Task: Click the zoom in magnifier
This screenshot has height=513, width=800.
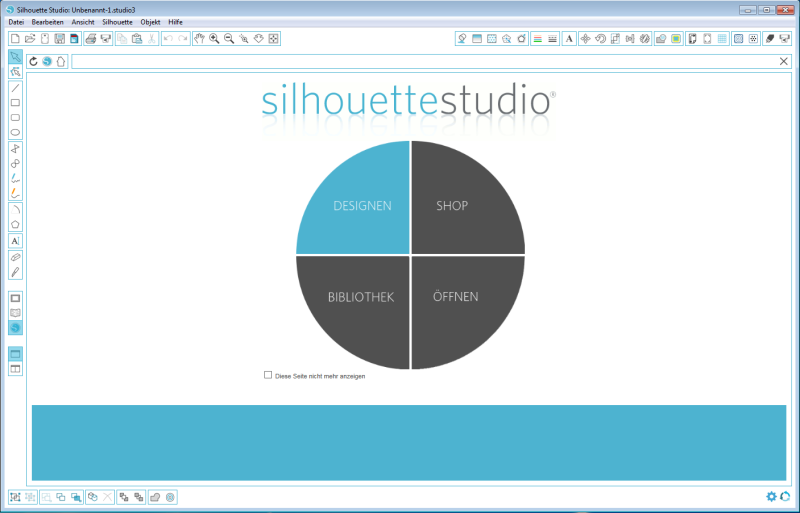Action: point(214,39)
